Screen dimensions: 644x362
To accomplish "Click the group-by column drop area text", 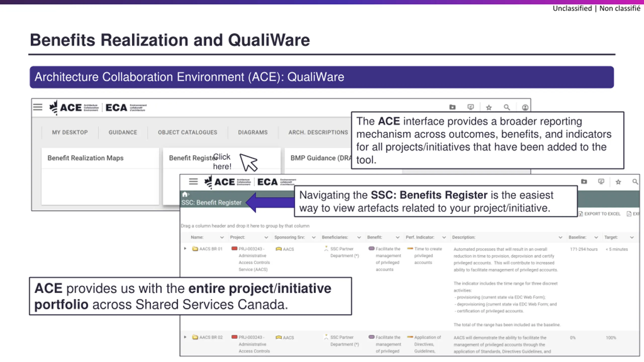I will point(245,226).
